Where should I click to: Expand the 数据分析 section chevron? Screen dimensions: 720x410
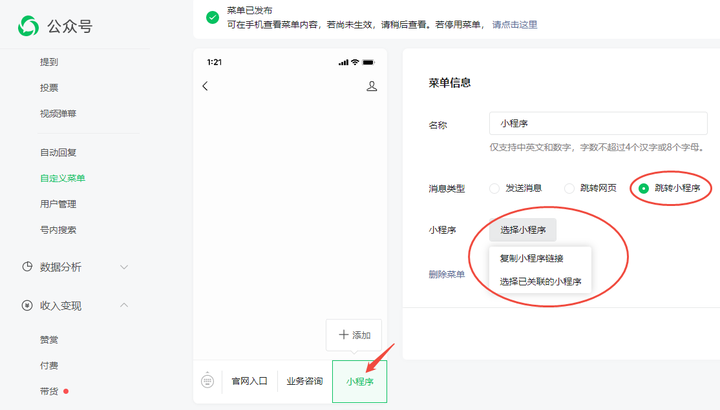click(x=124, y=267)
